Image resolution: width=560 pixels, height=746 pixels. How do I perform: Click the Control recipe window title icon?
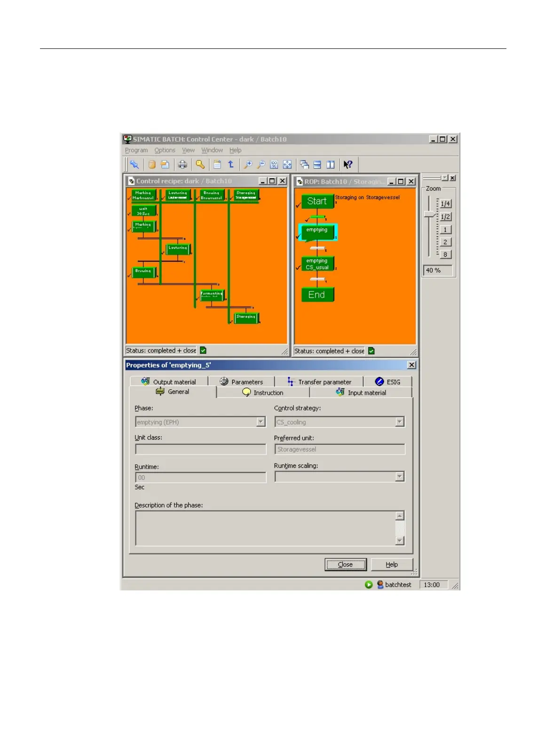point(132,181)
